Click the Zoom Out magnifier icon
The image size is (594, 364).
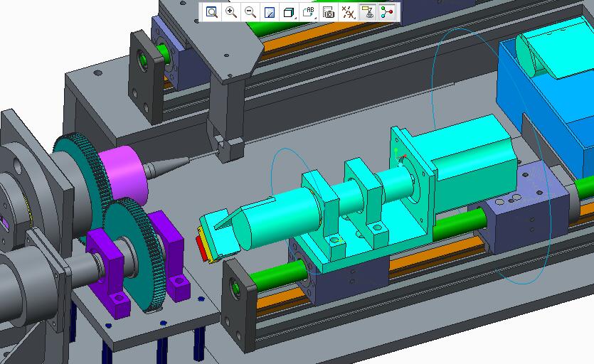(x=250, y=12)
